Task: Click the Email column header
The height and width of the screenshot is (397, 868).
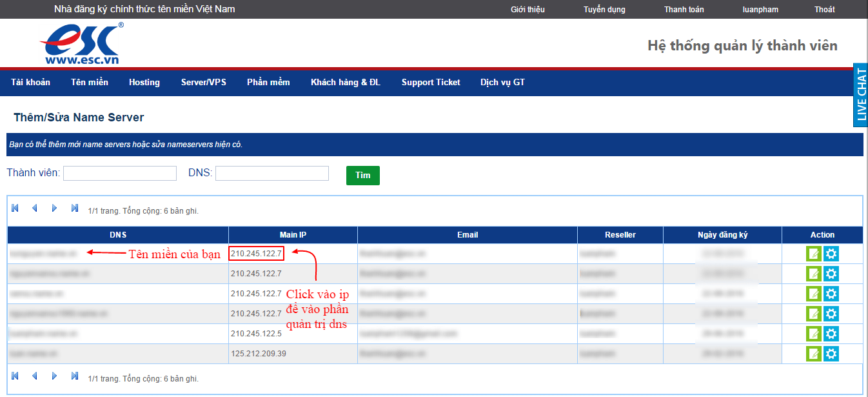Action: 468,235
